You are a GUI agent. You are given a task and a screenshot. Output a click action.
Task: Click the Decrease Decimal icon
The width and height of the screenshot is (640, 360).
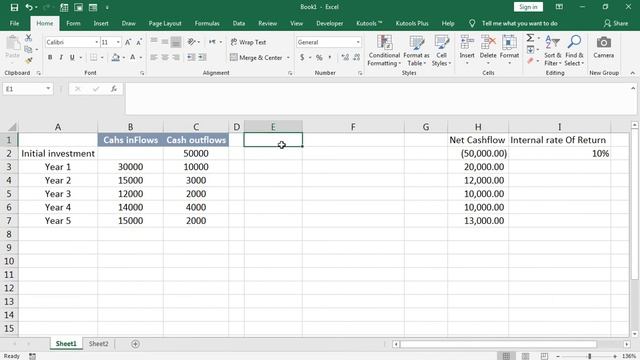pos(356,58)
